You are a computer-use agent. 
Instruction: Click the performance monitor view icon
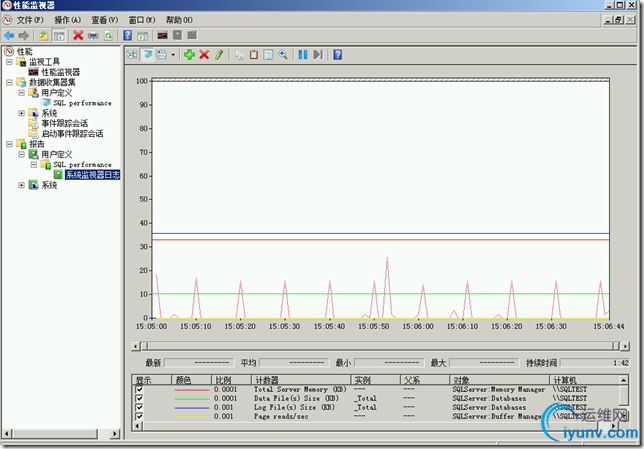coord(163,36)
